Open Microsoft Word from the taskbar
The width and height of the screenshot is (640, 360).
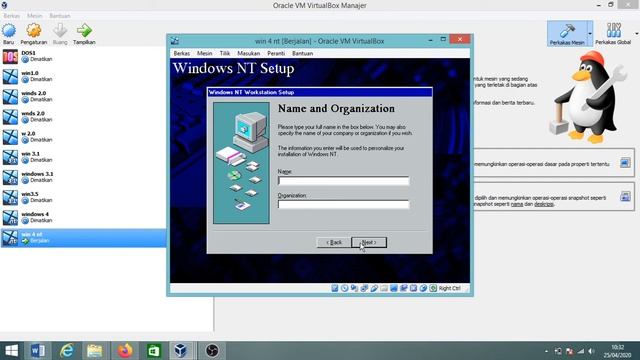point(38,351)
